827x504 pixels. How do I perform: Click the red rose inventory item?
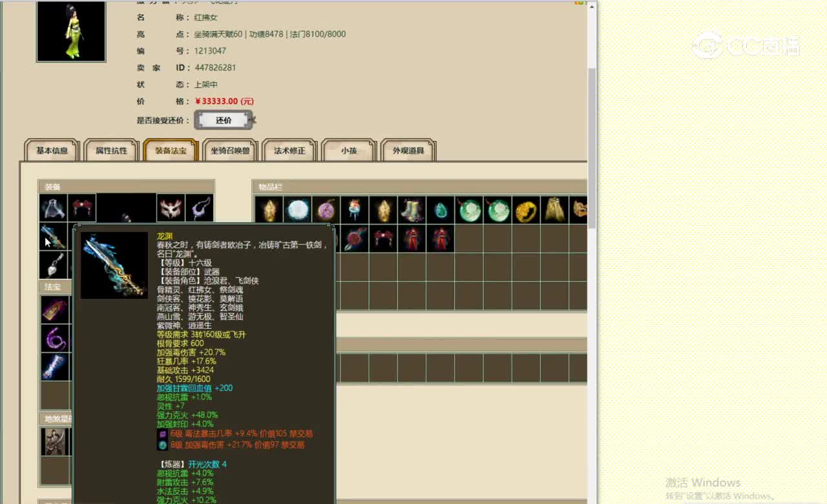coord(354,238)
